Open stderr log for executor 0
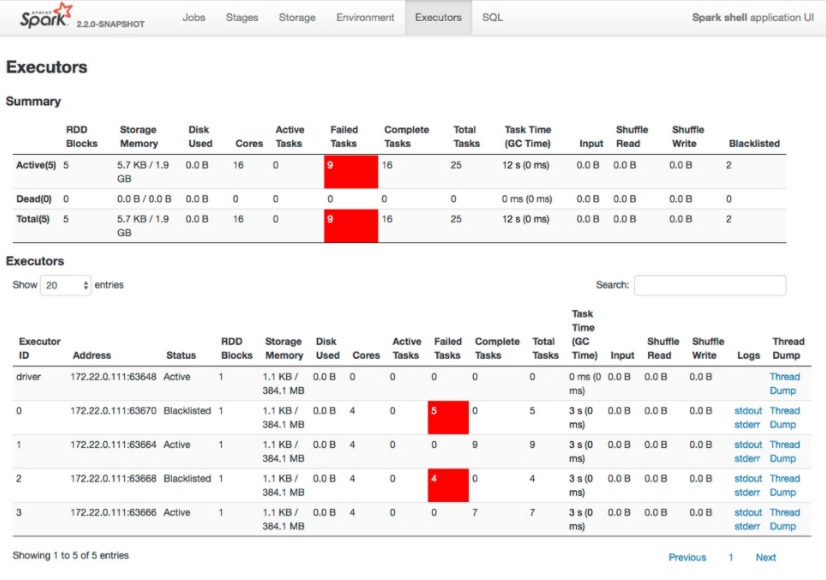The width and height of the screenshot is (826, 580). click(x=747, y=425)
